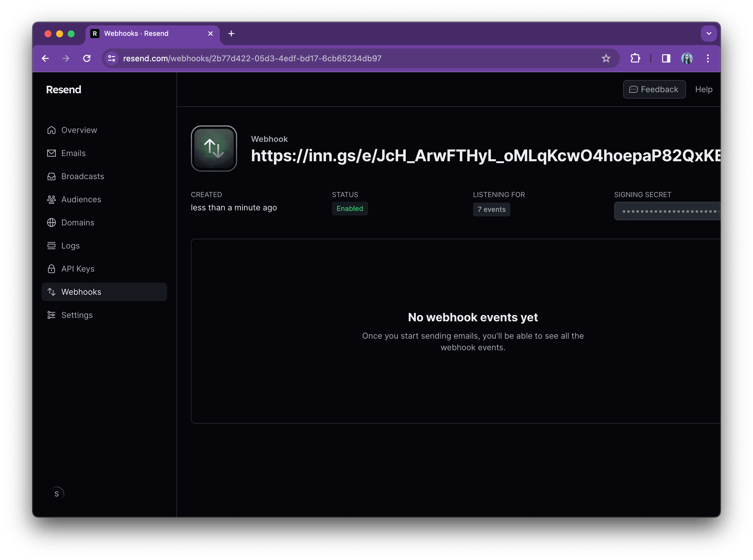Screen dimensions: 753x560
Task: Open the Help link
Action: (x=704, y=89)
